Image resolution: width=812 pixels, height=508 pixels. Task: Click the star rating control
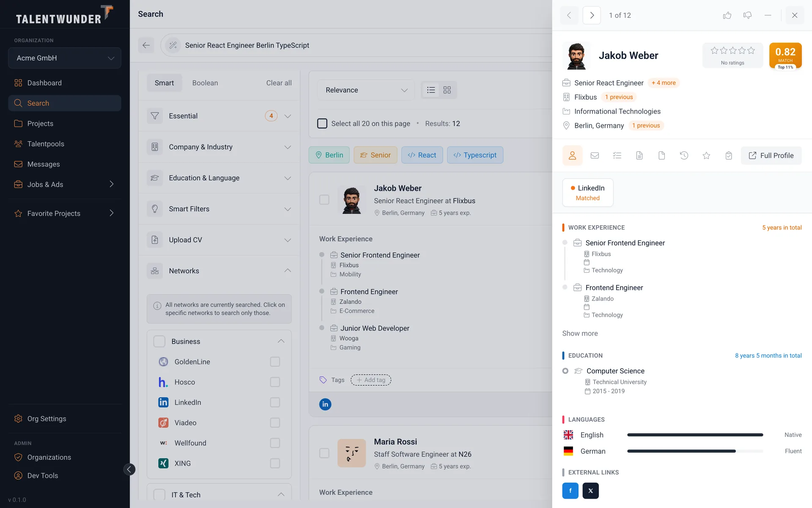732,50
